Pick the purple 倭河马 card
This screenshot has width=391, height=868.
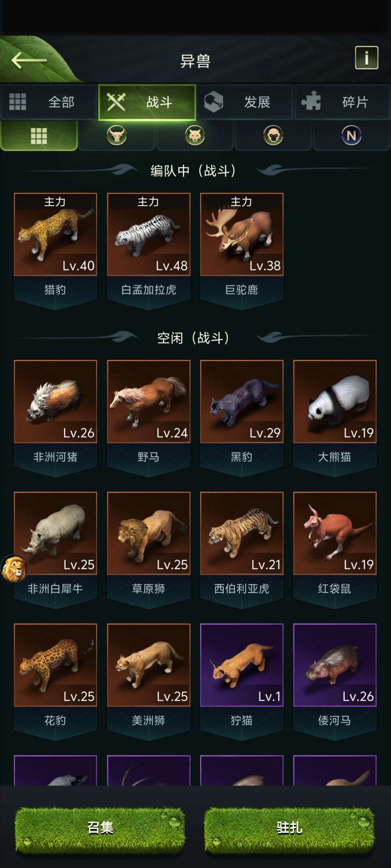[335, 681]
